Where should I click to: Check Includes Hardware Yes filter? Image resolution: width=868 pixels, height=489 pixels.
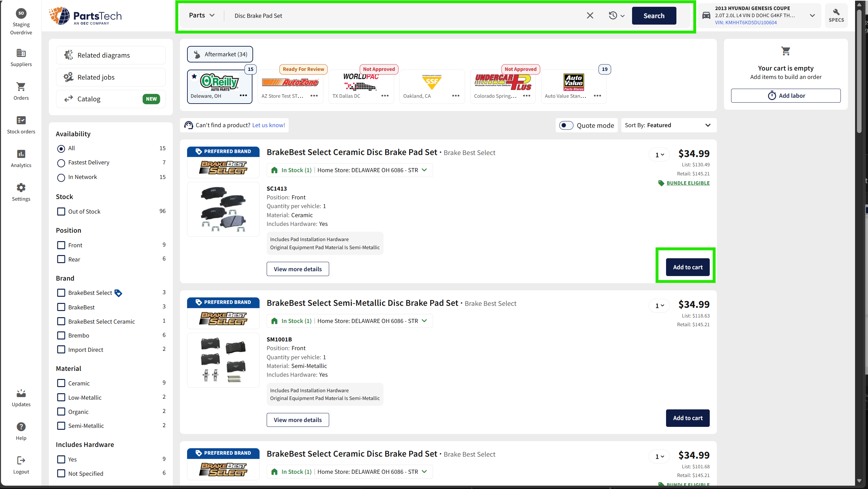pos(61,459)
